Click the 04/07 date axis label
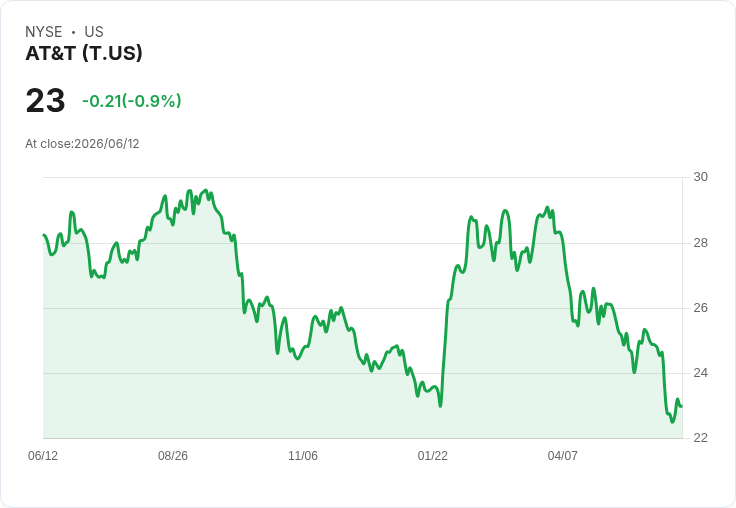Image resolution: width=736 pixels, height=508 pixels. click(x=563, y=455)
